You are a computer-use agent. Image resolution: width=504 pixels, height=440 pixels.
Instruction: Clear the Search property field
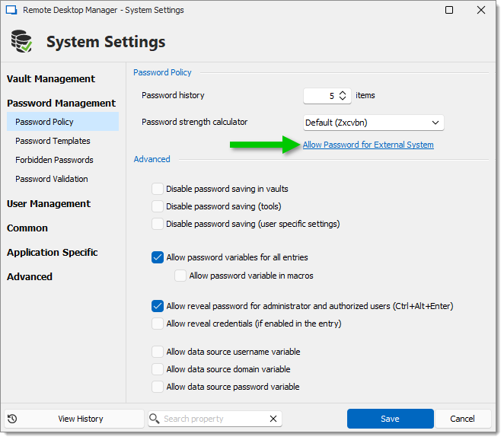tap(273, 419)
